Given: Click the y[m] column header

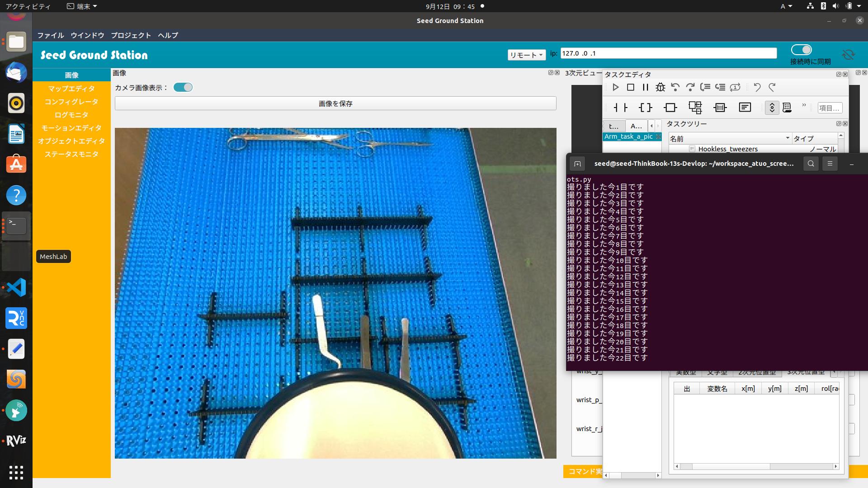Looking at the screenshot, I should [775, 389].
